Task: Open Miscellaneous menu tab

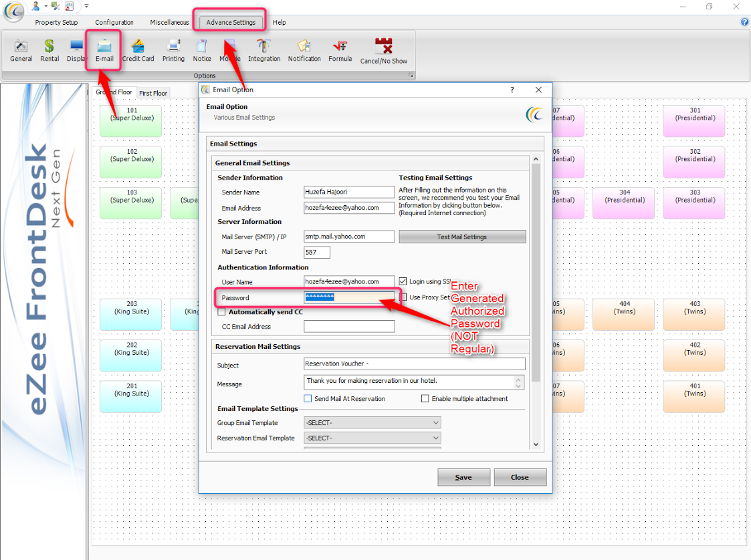Action: click(x=169, y=22)
